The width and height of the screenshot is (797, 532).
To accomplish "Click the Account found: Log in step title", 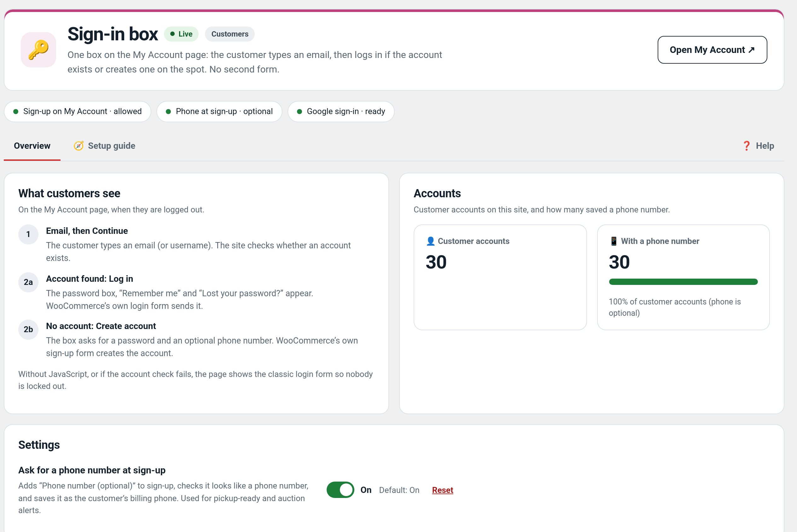I will point(90,279).
